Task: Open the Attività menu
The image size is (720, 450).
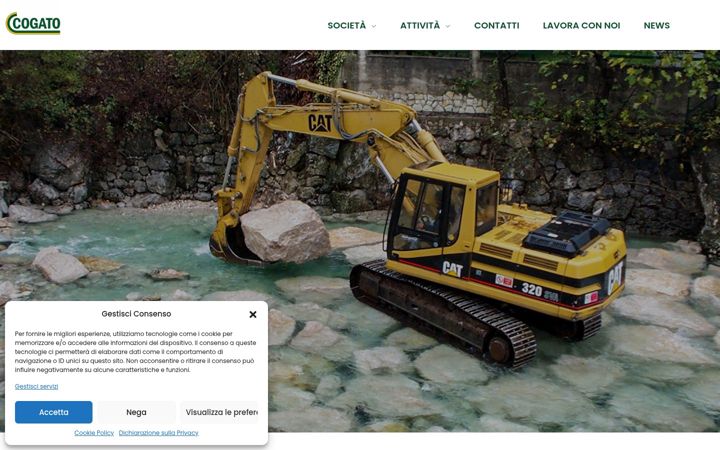Action: tap(420, 26)
